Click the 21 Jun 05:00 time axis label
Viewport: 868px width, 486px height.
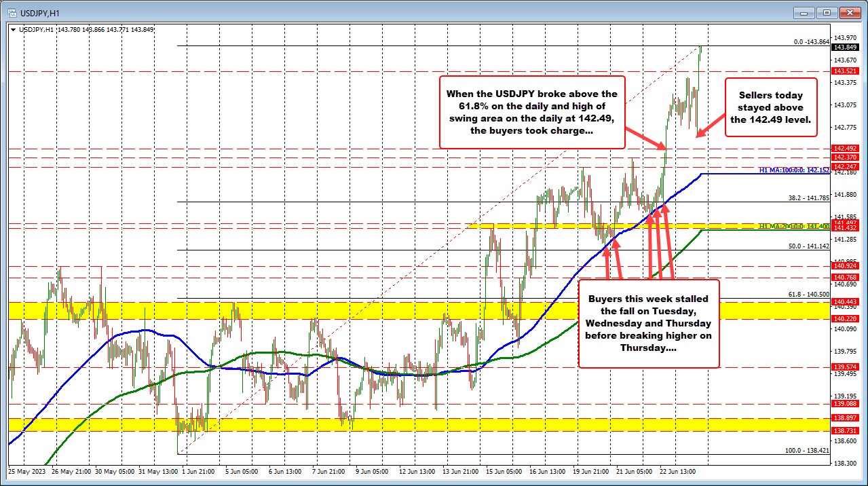(x=635, y=470)
